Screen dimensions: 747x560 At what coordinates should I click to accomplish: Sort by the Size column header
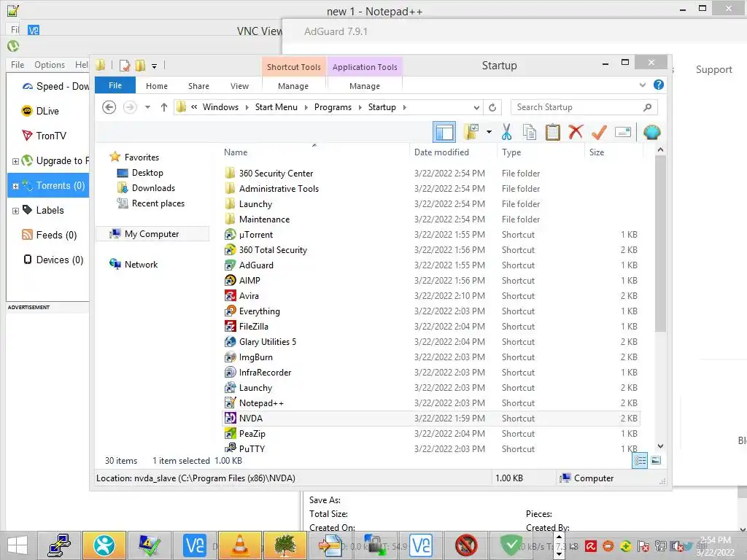point(597,152)
